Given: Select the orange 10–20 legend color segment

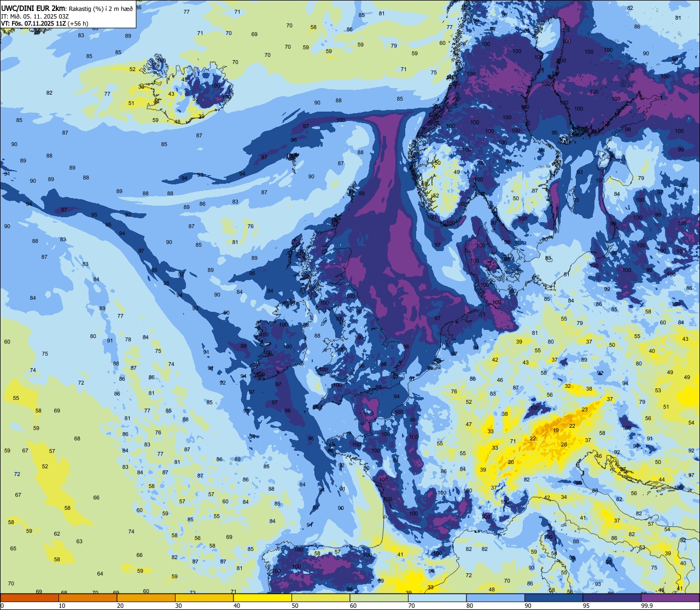Looking at the screenshot, I should (87, 598).
